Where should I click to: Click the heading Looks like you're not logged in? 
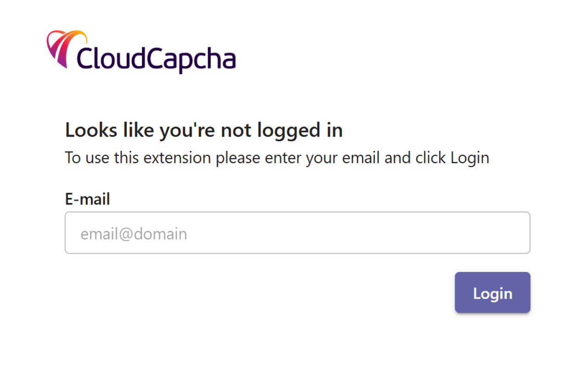click(204, 130)
